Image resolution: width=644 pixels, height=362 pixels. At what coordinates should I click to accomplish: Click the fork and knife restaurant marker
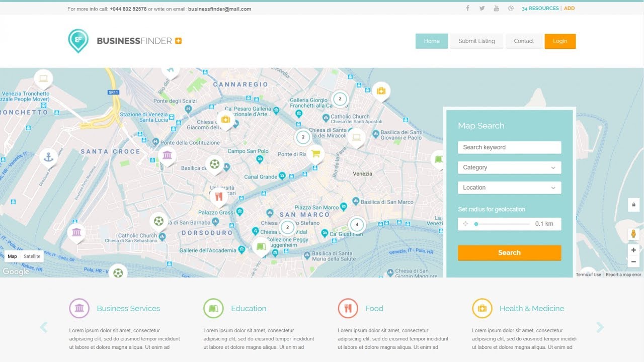coord(218,197)
